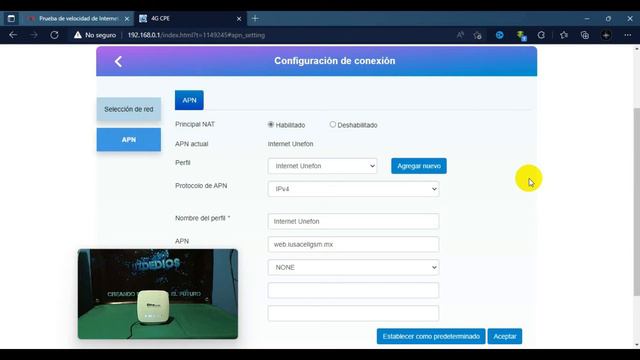Viewport: 640px width, 360px height.
Task: Go back with the white chevron arrow
Action: pyautogui.click(x=118, y=62)
